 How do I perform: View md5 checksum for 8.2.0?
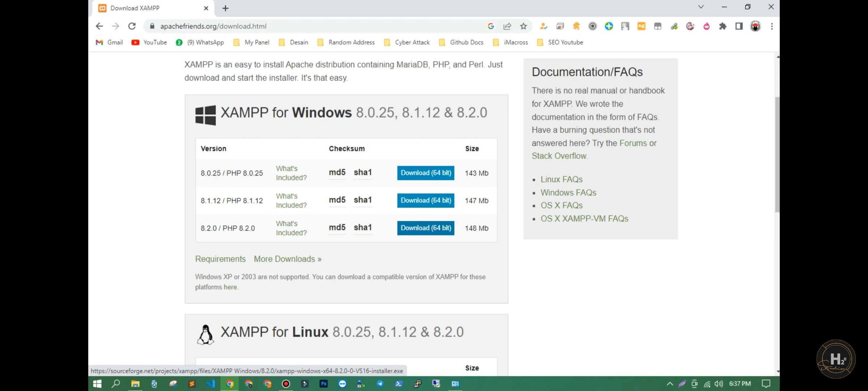[337, 227]
